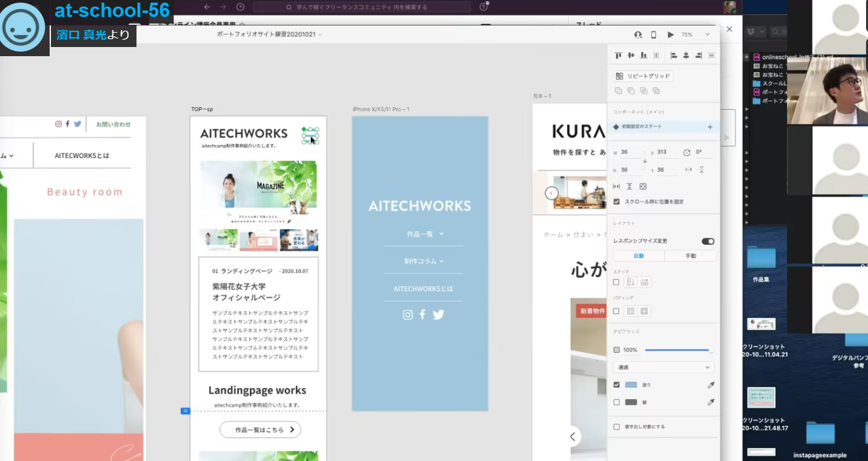The width and height of the screenshot is (868, 461).
Task: Select uniform padding icon
Action: tap(631, 311)
